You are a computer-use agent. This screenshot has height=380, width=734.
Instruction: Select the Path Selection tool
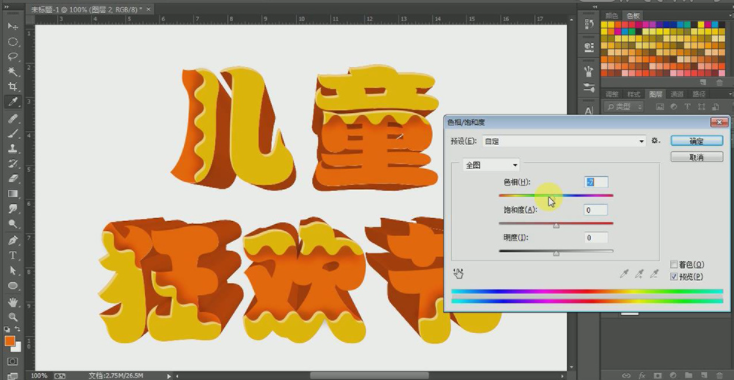click(x=13, y=270)
